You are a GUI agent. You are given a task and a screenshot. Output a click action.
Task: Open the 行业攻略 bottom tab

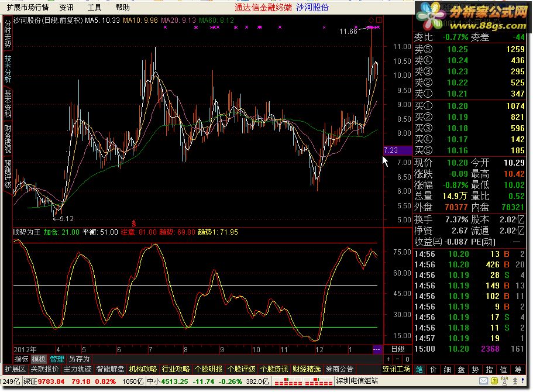[x=176, y=369]
